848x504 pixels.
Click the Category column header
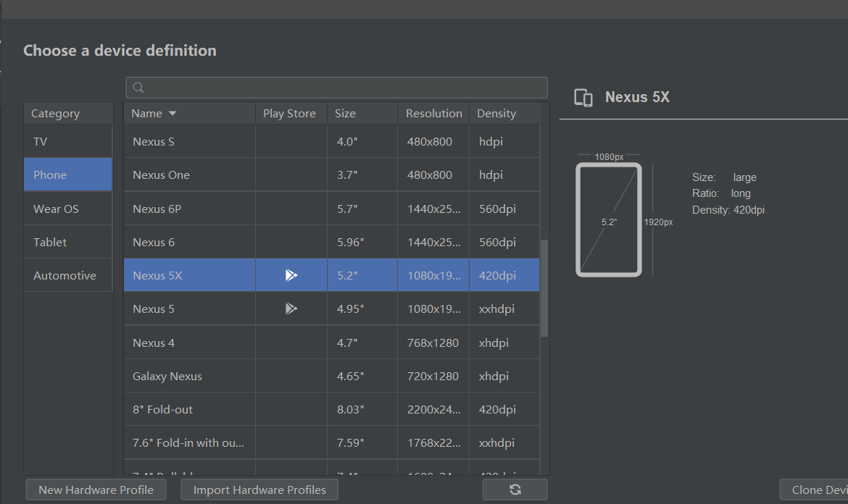pyautogui.click(x=69, y=114)
